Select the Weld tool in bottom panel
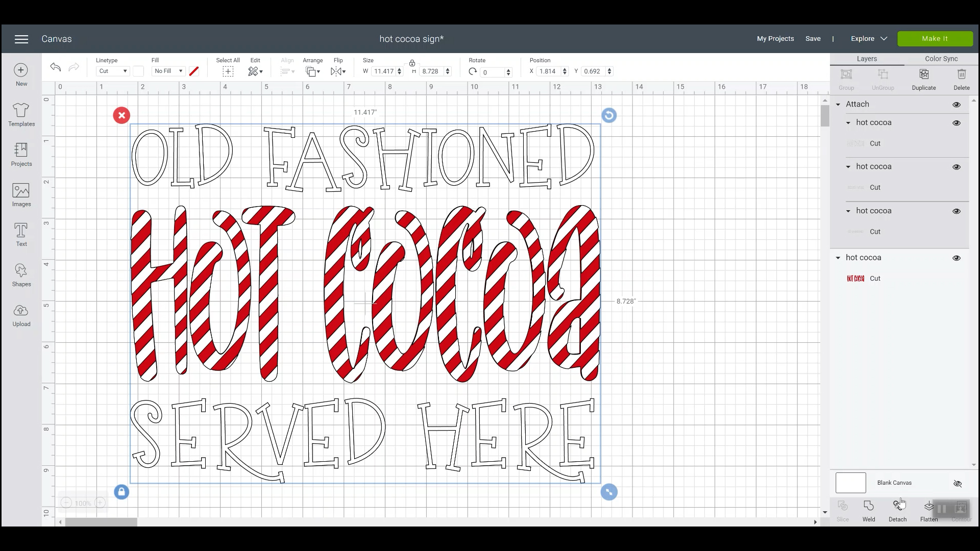980x551 pixels. click(869, 510)
